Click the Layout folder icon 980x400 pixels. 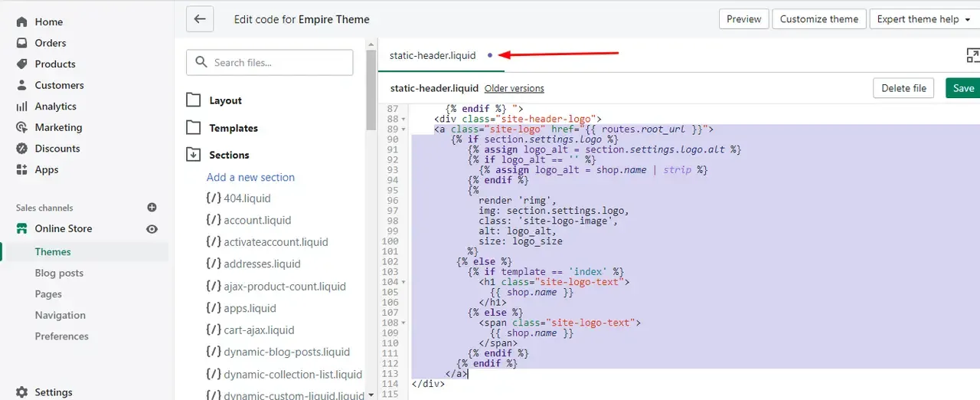pos(194,100)
